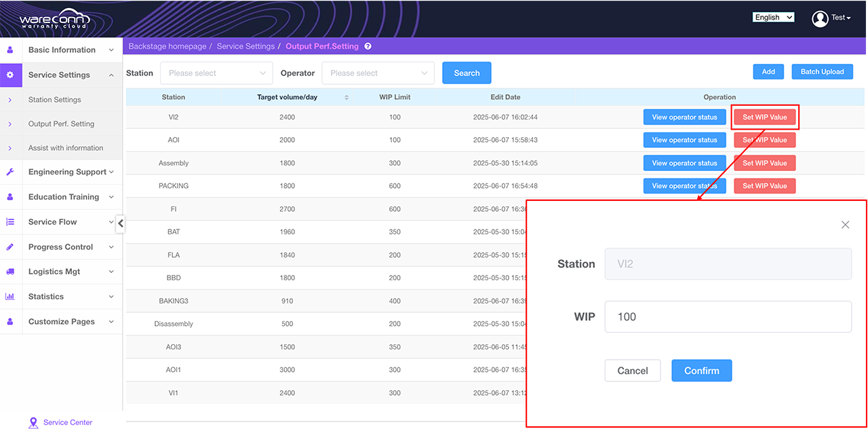Click the Logistics Mgt truck icon
Screen dimensions: 868x431
coord(10,271)
